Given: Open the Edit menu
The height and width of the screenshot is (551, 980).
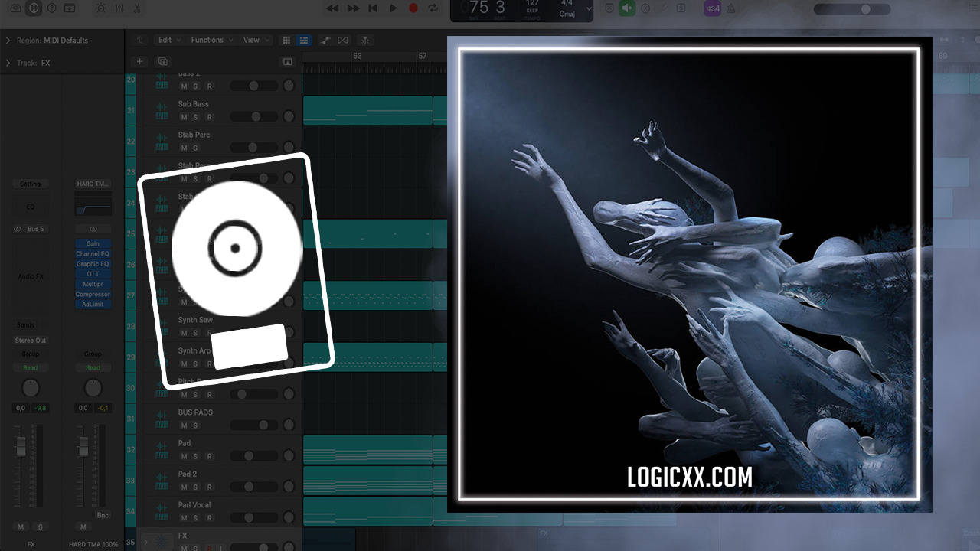Looking at the screenshot, I should [x=168, y=40].
